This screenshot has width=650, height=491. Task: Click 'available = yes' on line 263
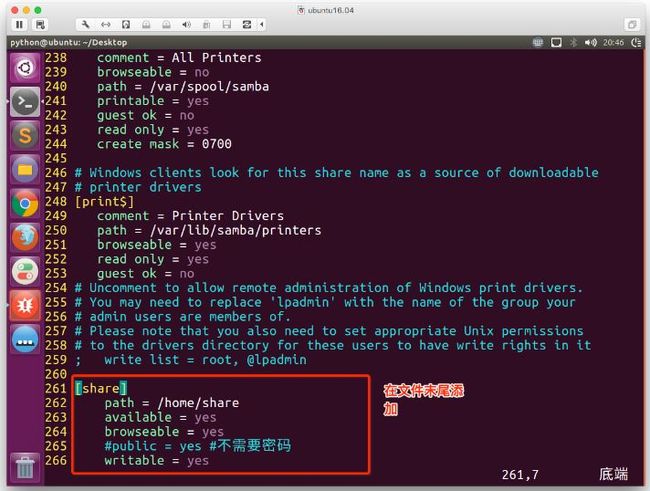pyautogui.click(x=160, y=418)
